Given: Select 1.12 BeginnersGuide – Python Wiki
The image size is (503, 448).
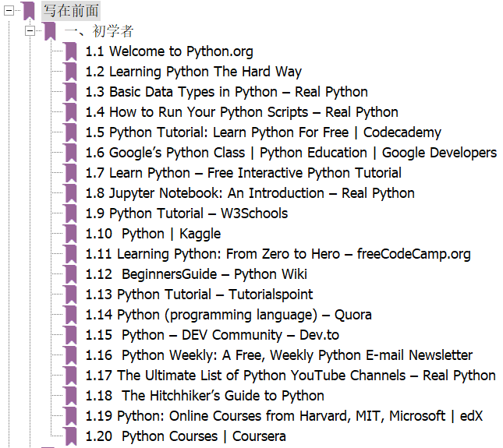Looking at the screenshot, I should pyautogui.click(x=197, y=274).
